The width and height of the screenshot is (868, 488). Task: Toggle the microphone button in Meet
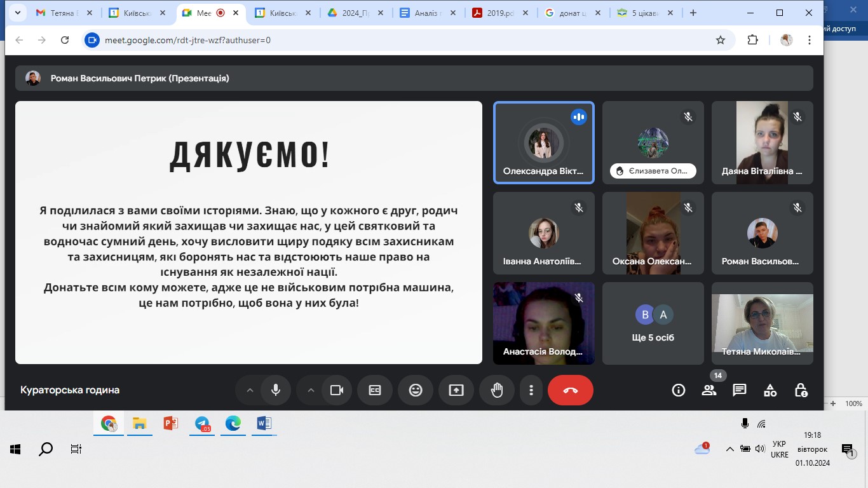tap(276, 390)
